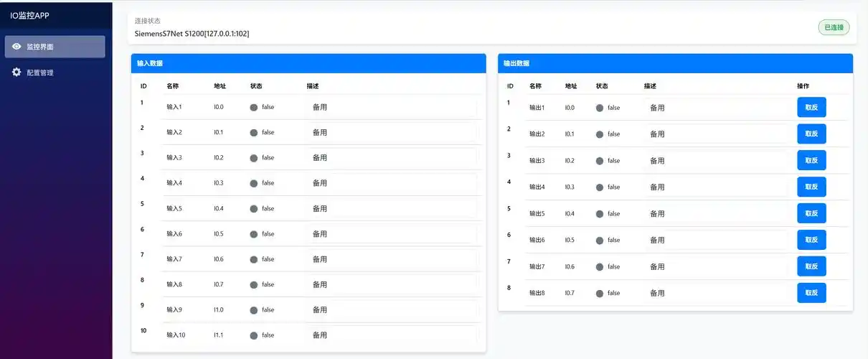The width and height of the screenshot is (868, 359).
Task: Click the 输出7 description field
Action: tap(717, 266)
